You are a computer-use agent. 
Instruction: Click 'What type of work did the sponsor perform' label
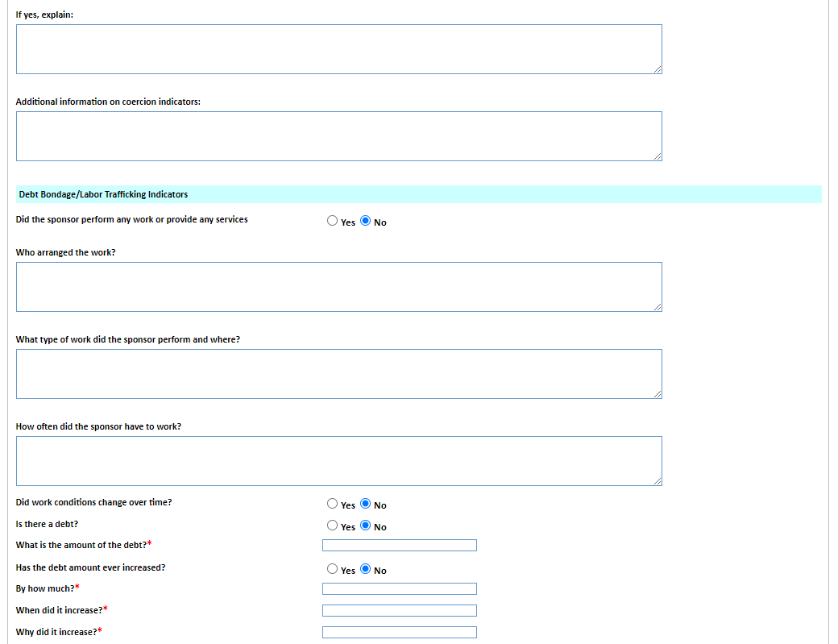click(x=128, y=339)
